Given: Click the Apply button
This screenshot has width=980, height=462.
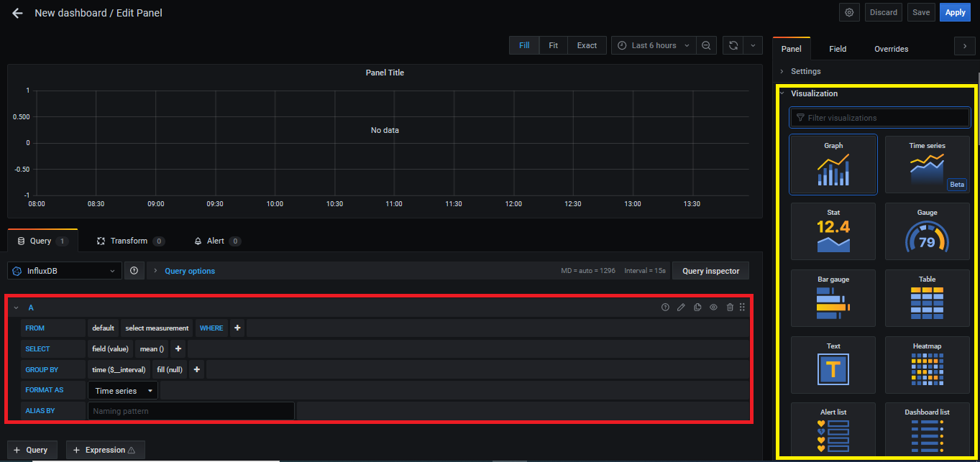Looking at the screenshot, I should [955, 12].
